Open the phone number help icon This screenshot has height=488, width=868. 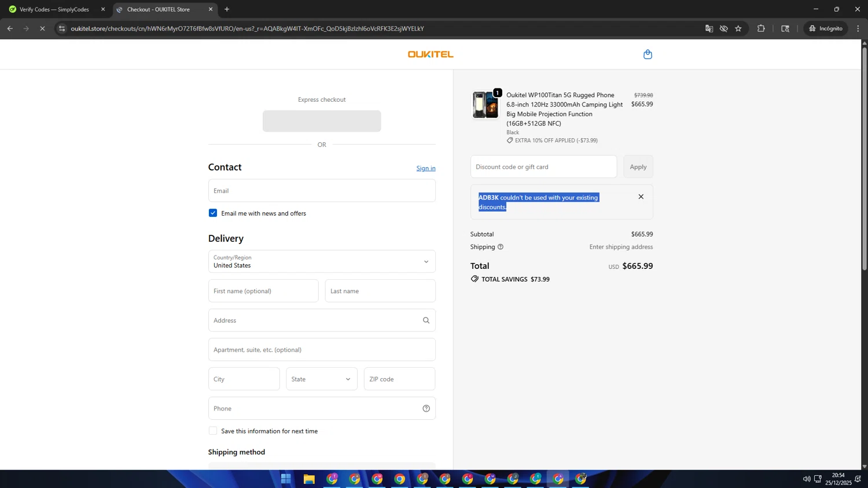coord(426,408)
